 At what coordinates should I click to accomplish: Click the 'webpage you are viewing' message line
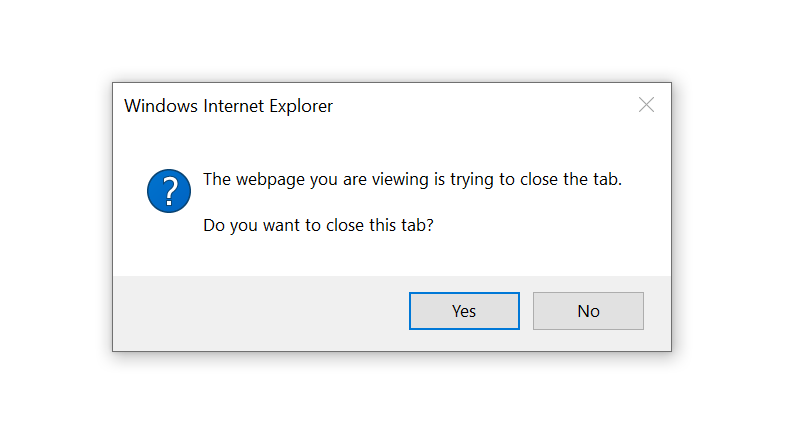coord(412,179)
